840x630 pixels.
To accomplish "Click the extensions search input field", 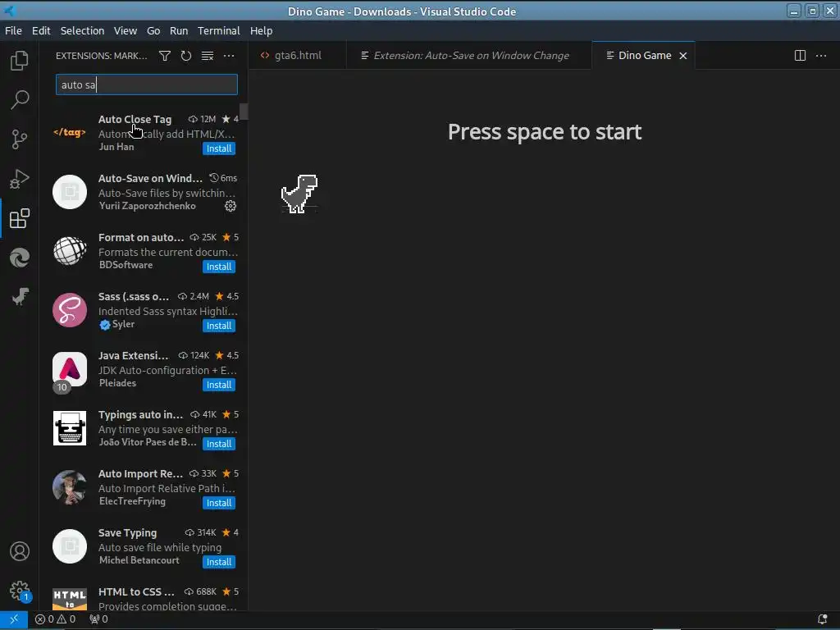I will (146, 84).
